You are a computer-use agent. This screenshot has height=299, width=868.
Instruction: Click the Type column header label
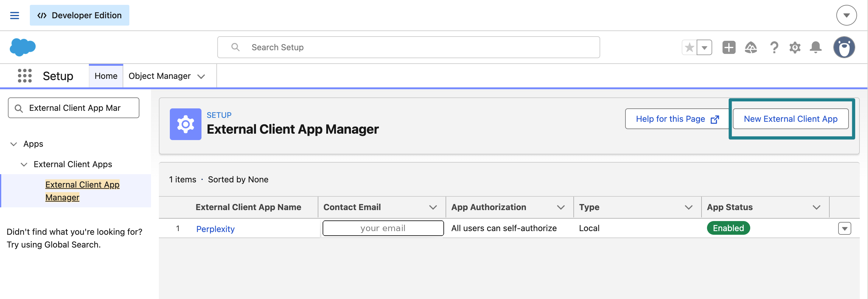(x=589, y=207)
